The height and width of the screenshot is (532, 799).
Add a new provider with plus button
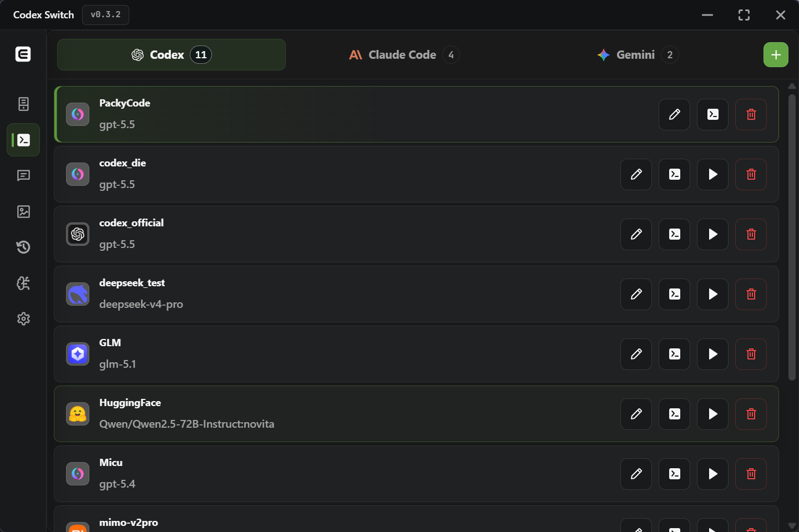[776, 54]
